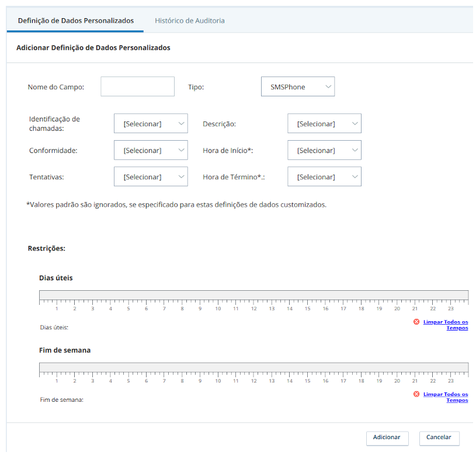
Task: Open the Tipo dropdown showing SMSPhone
Action: click(298, 86)
